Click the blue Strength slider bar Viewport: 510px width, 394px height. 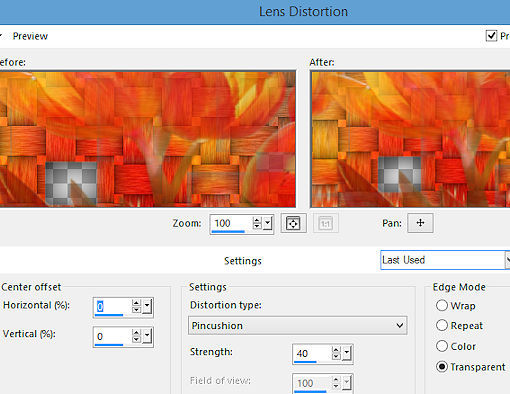pos(305,362)
